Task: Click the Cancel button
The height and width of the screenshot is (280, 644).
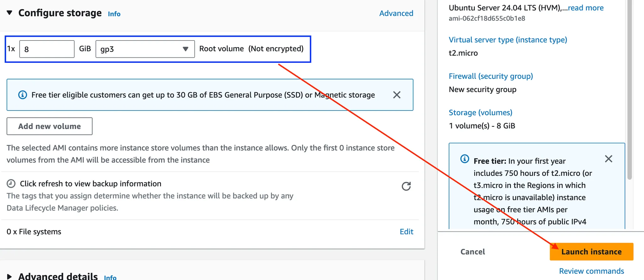Action: (473, 252)
